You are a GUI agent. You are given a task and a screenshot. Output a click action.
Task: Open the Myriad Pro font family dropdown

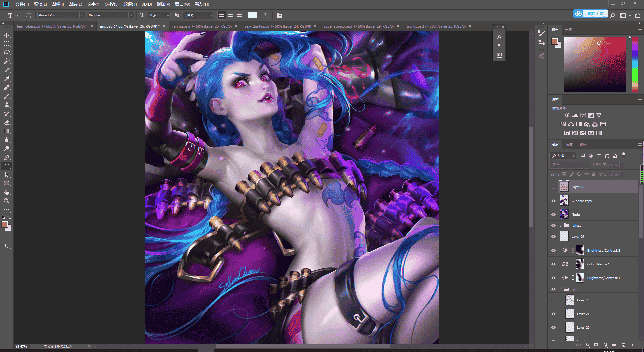coord(82,15)
